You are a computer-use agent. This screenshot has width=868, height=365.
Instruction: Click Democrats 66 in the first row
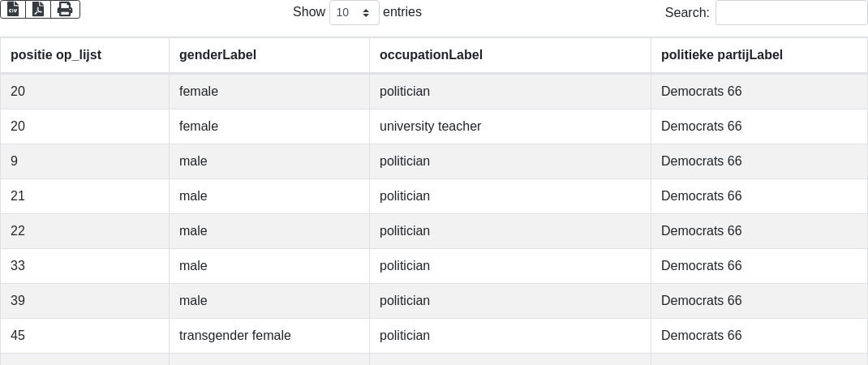point(701,92)
